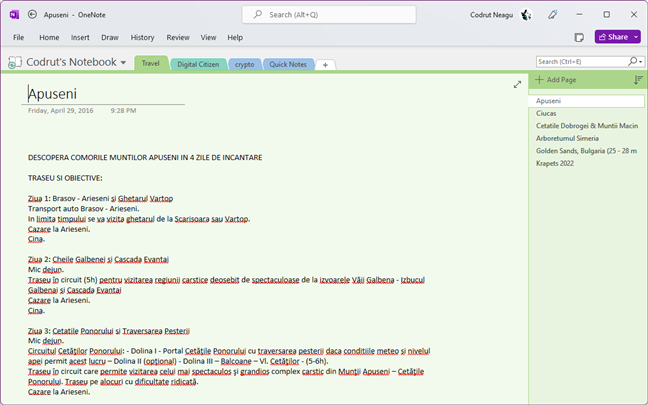Click the top Search (Alt+Q) box
The height and width of the screenshot is (405, 648).
click(x=329, y=14)
